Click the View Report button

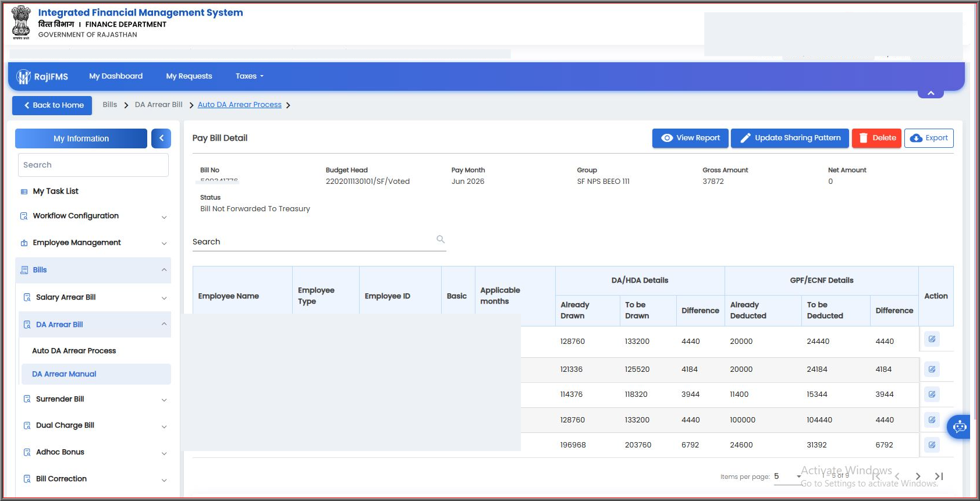[690, 138]
